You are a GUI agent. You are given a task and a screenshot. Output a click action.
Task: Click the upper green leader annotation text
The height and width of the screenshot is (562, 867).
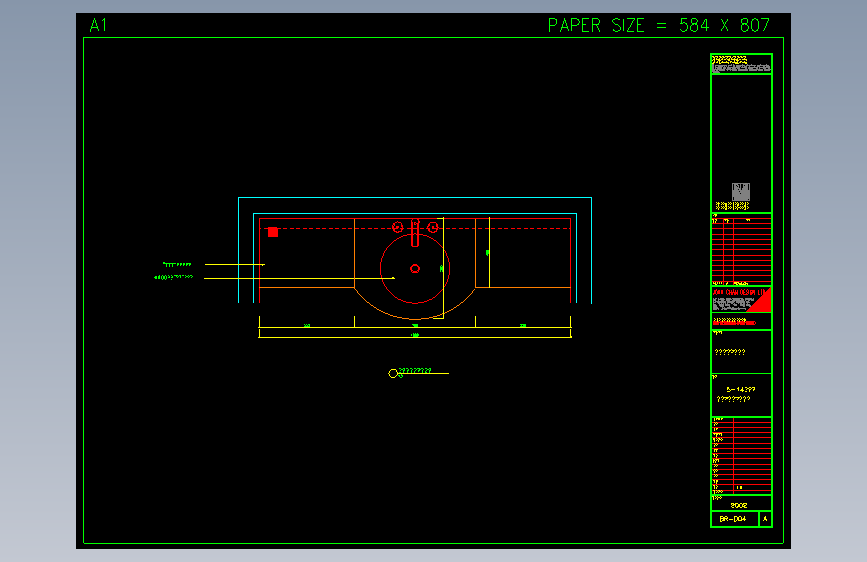pos(177,264)
